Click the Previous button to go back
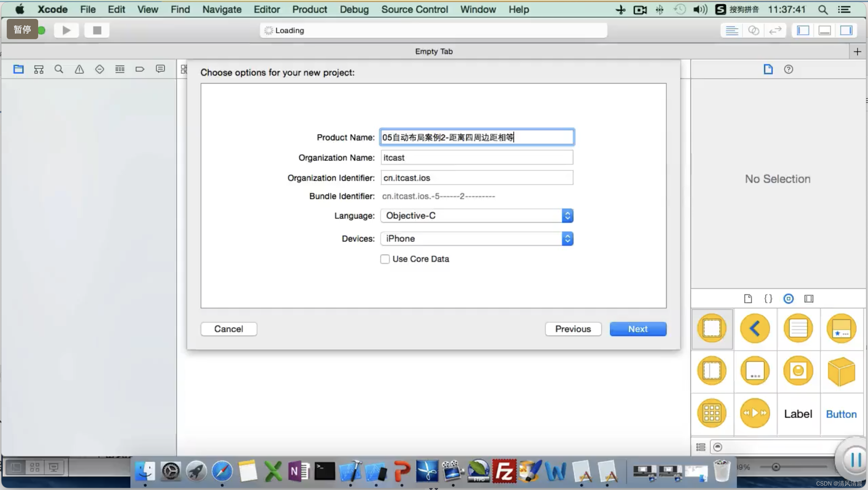This screenshot has height=490, width=868. coord(573,329)
